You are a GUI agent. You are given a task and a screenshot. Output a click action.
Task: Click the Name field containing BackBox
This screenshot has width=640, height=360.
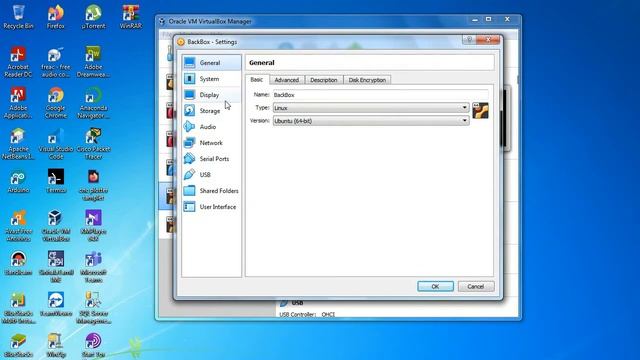coord(380,95)
